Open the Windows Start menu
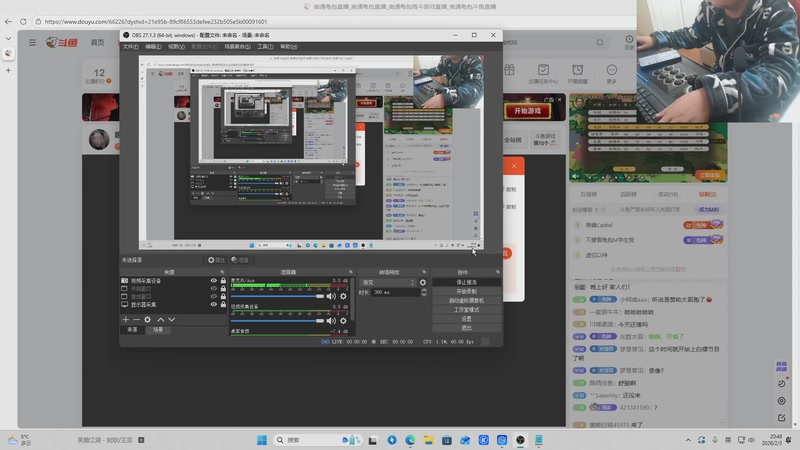800x450 pixels. click(x=262, y=440)
